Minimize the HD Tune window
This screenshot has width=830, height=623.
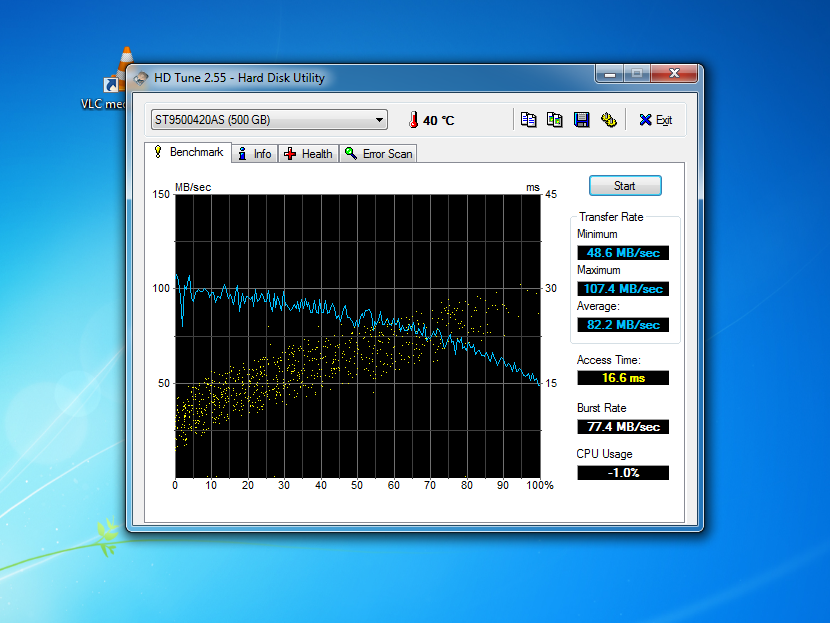(610, 74)
